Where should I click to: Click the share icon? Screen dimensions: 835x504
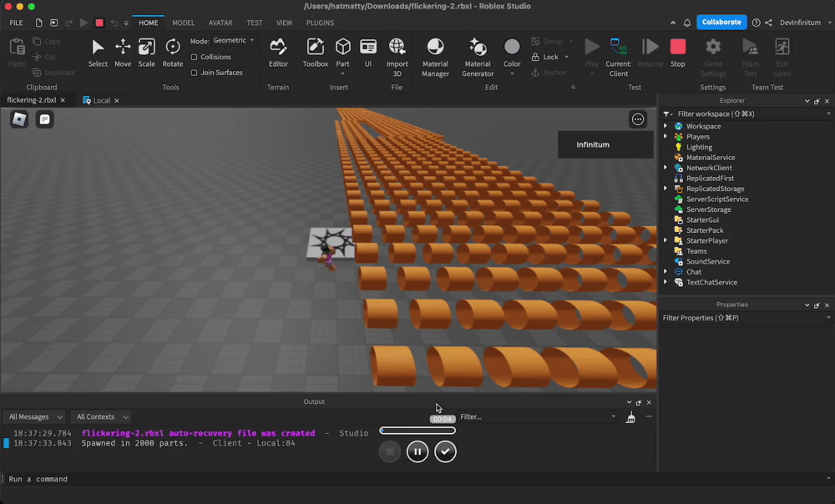click(768, 23)
